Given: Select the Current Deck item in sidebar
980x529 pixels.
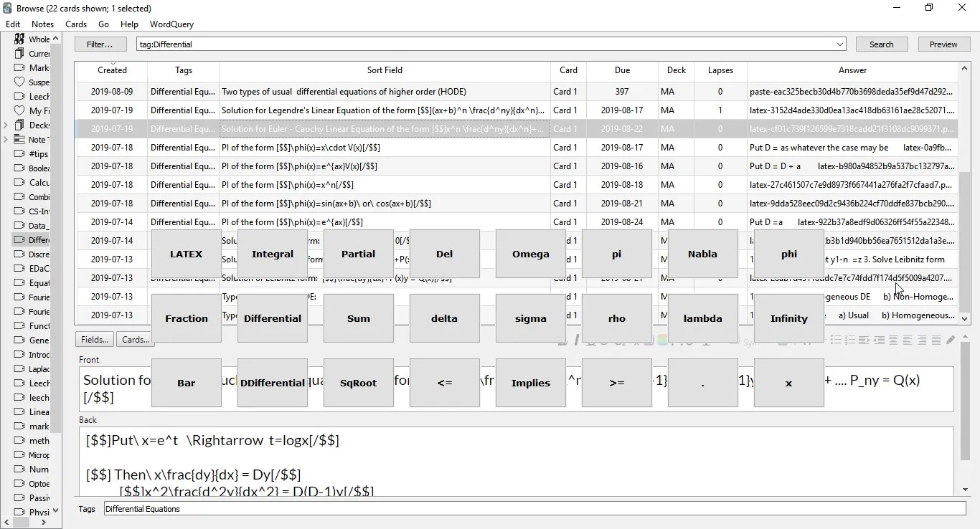Looking at the screenshot, I should tap(37, 54).
